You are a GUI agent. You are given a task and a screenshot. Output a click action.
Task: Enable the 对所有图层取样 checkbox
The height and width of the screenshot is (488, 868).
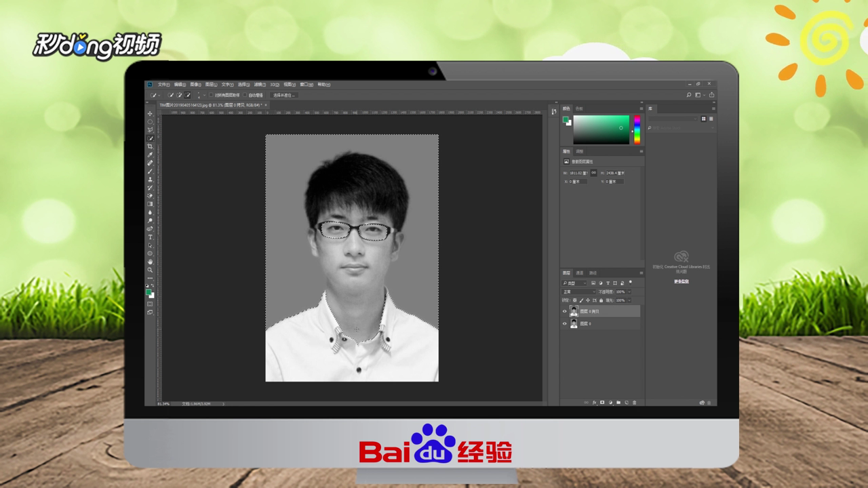(x=211, y=94)
